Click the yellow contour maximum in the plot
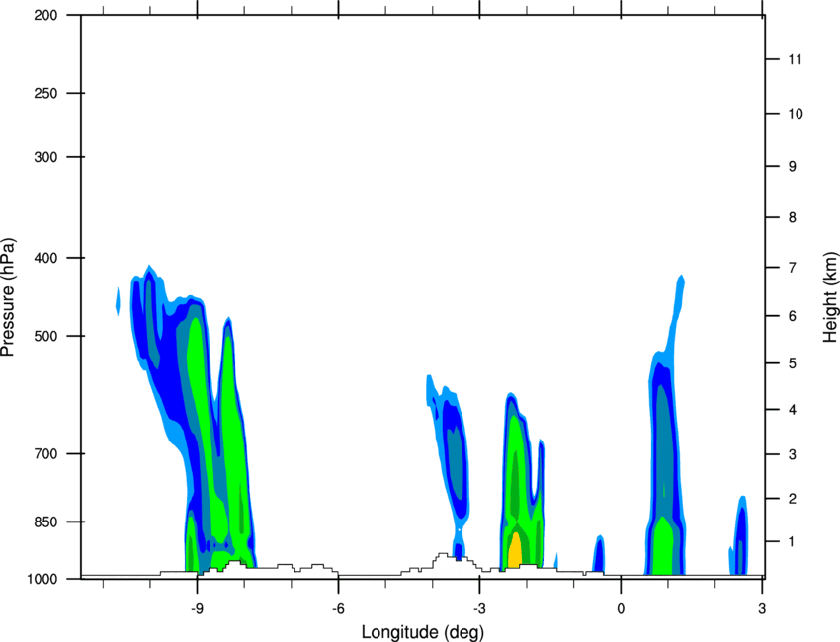840x642 pixels. [x=515, y=550]
